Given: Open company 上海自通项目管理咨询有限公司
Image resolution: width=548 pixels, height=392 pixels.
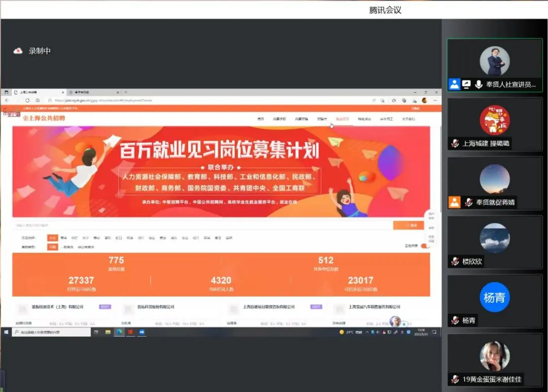Looking at the screenshot, I should pyautogui.click(x=269, y=307).
